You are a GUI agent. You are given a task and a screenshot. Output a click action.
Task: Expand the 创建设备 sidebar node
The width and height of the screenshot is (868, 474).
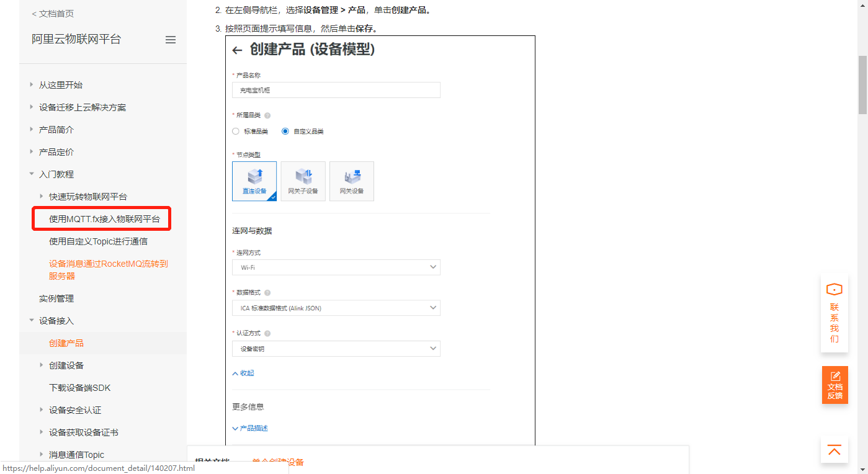click(42, 365)
